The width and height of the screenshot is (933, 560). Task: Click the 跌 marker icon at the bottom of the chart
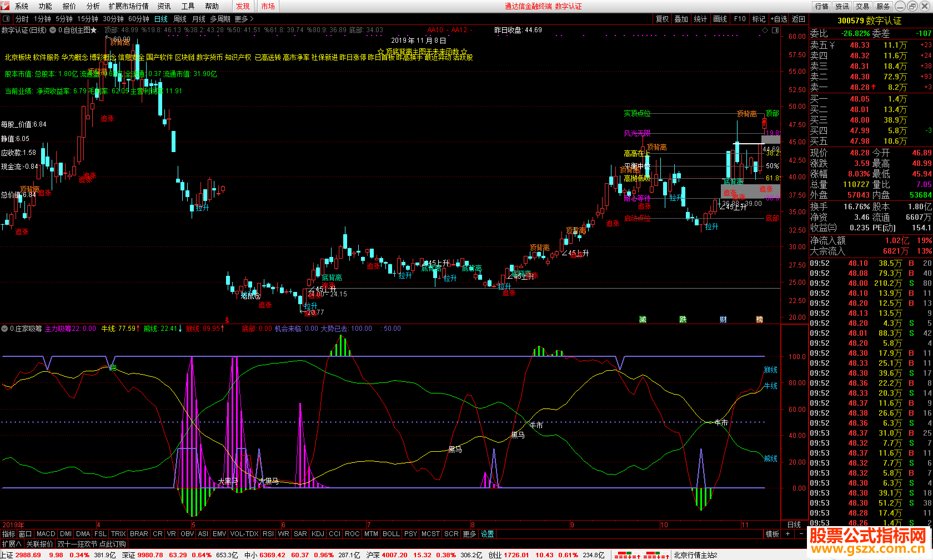tap(683, 319)
